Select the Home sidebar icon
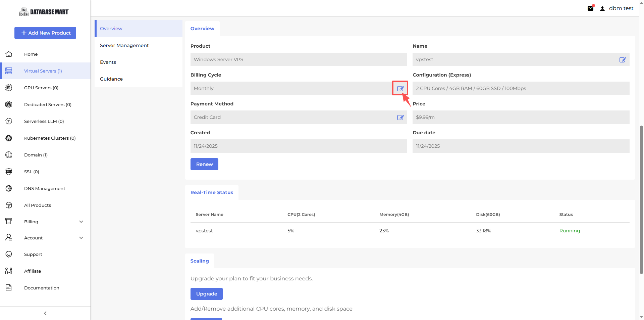The width and height of the screenshot is (644, 320). tap(9, 54)
